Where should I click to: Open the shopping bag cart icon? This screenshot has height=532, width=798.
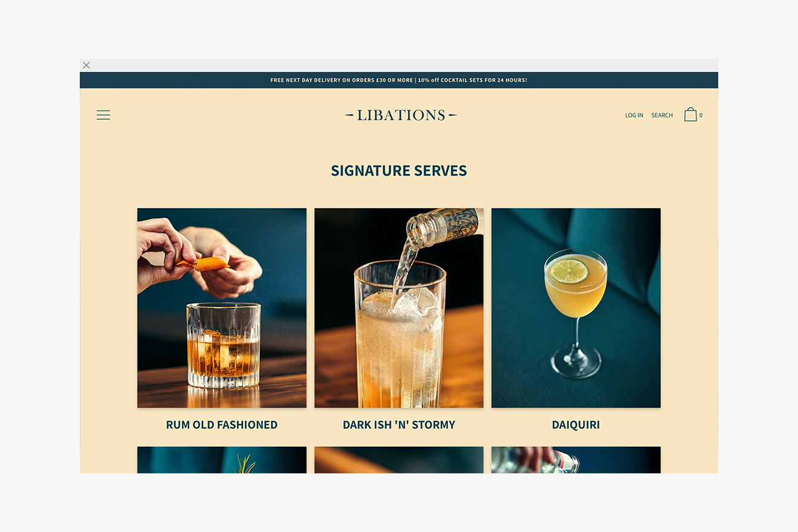click(690, 114)
